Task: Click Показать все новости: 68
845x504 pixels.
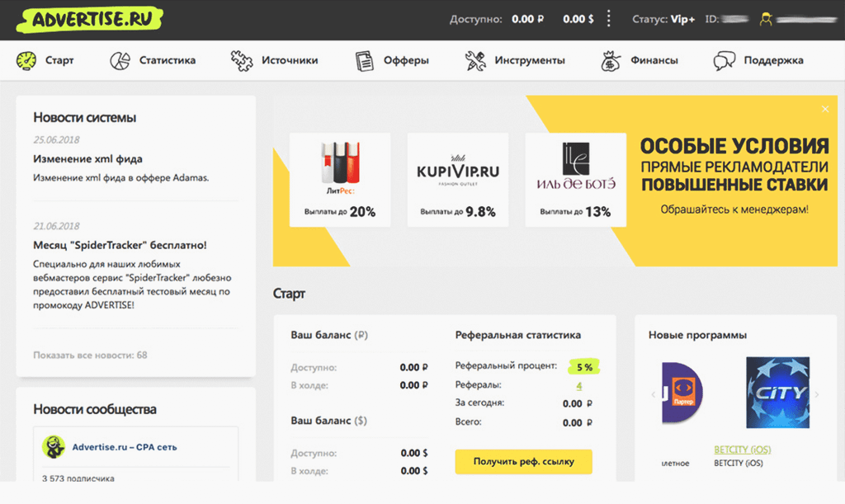Action: click(x=90, y=355)
